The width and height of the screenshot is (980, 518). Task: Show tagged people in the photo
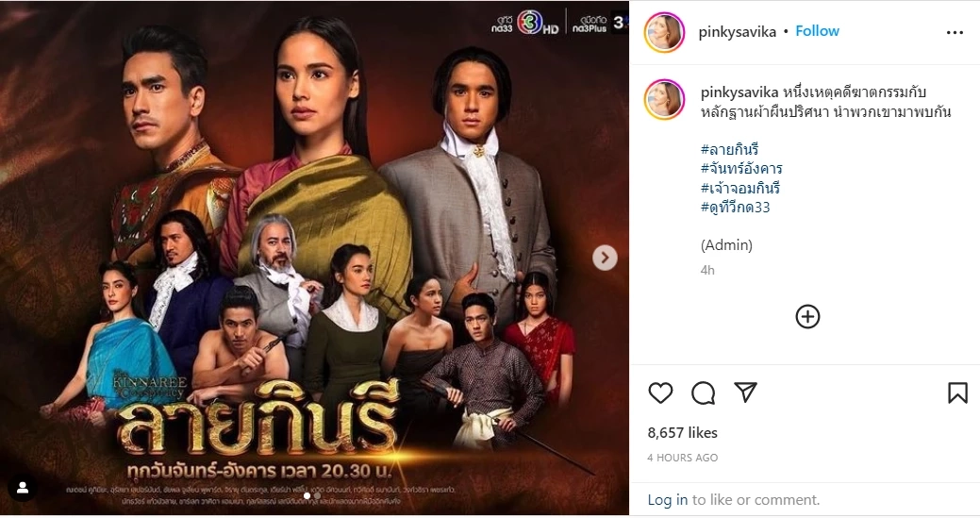point(24,488)
